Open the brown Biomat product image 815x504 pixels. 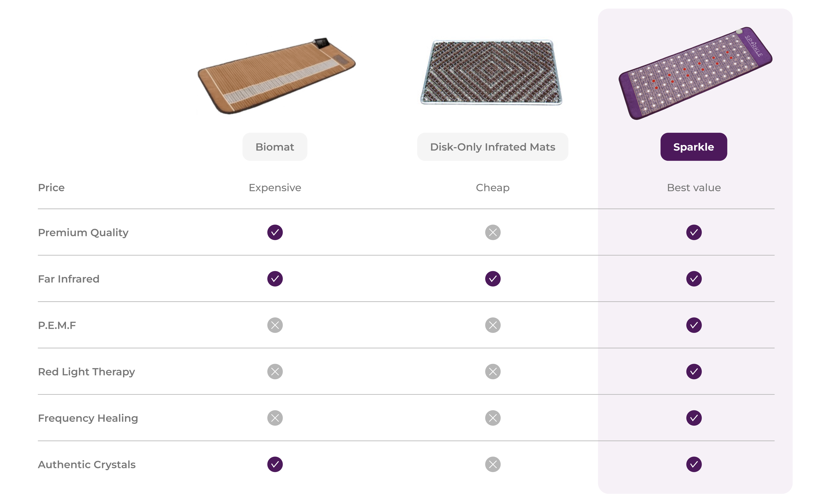pyautogui.click(x=277, y=76)
